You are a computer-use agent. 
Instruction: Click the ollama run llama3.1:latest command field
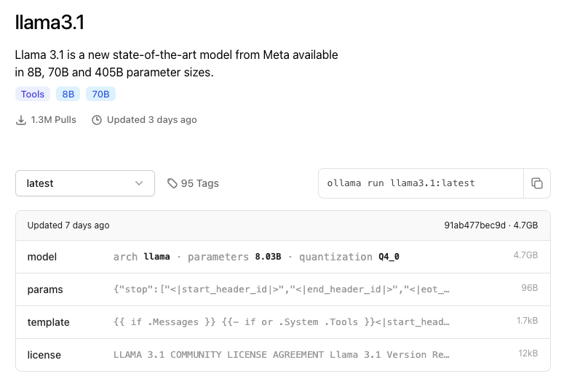[421, 183]
